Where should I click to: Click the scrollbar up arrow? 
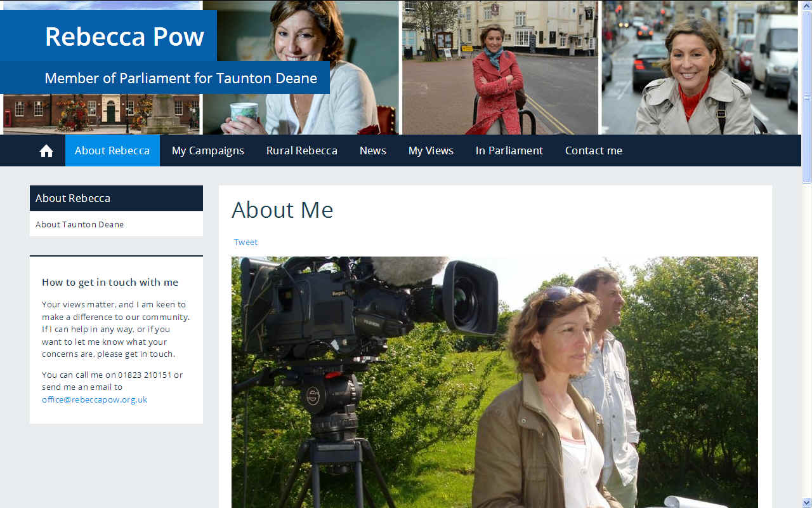(807, 5)
